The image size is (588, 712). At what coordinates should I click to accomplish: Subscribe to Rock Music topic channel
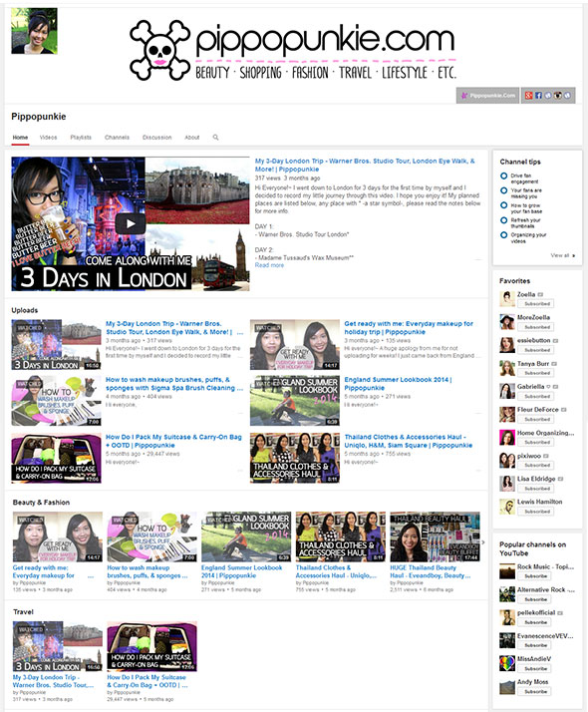pos(534,575)
